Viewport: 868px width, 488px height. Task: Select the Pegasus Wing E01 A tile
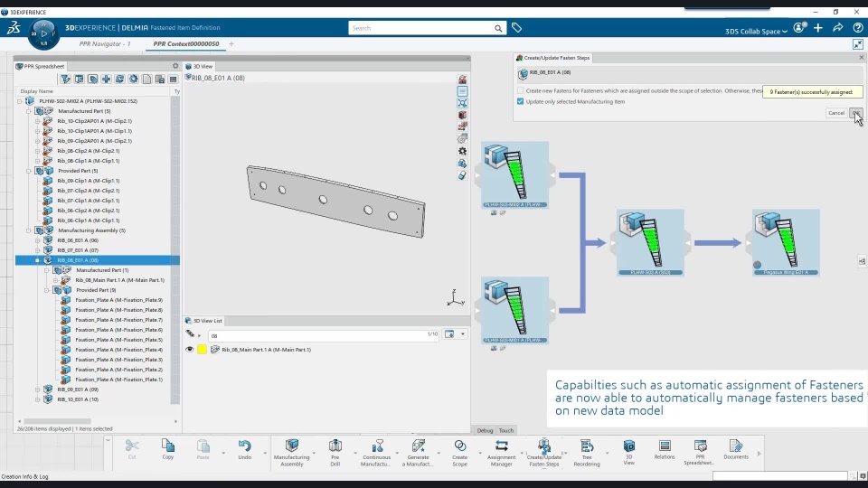tap(786, 242)
